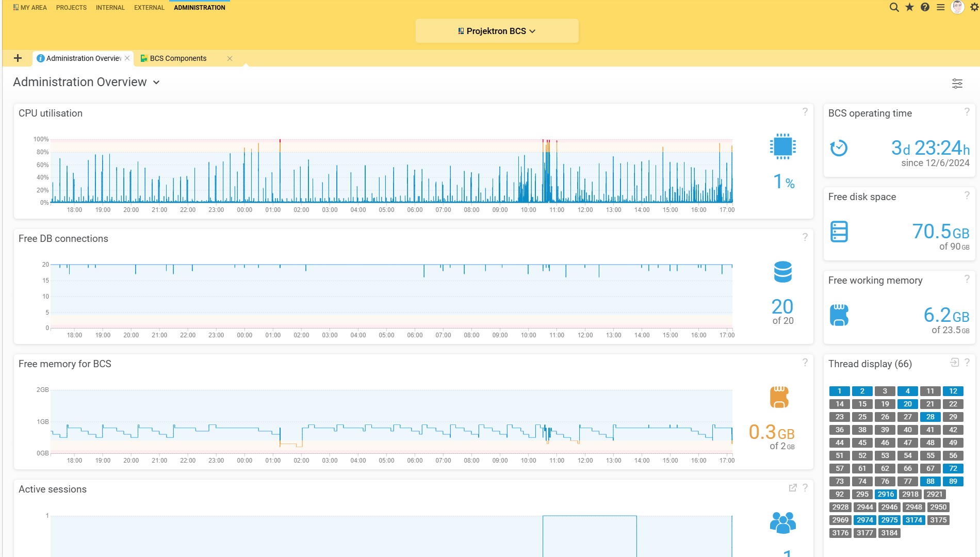Select thread 28 tile
The width and height of the screenshot is (980, 557).
coord(930,417)
